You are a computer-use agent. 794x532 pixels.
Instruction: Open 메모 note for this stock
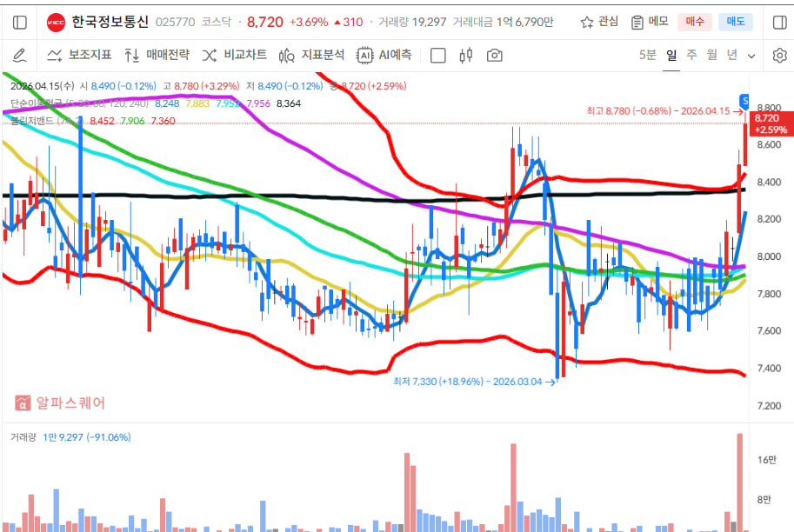click(x=650, y=22)
